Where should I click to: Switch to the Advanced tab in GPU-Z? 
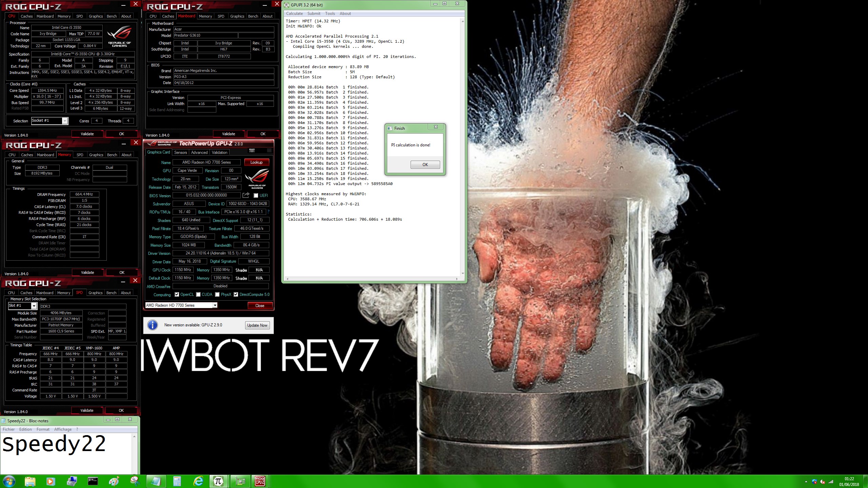199,152
